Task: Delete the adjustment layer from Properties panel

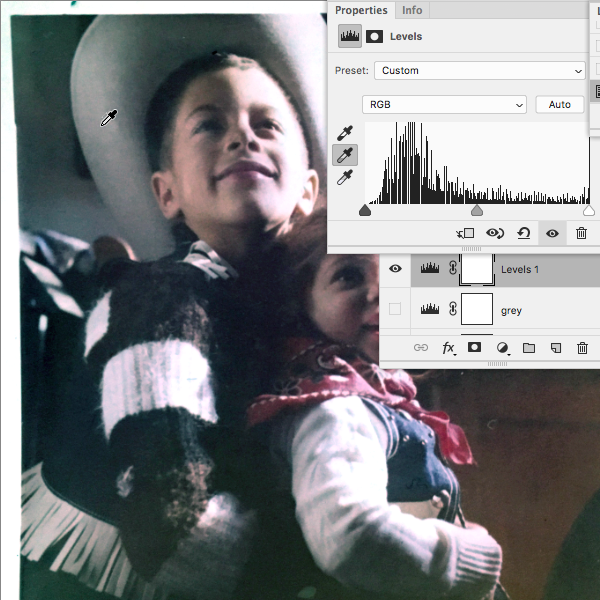Action: coord(581,233)
